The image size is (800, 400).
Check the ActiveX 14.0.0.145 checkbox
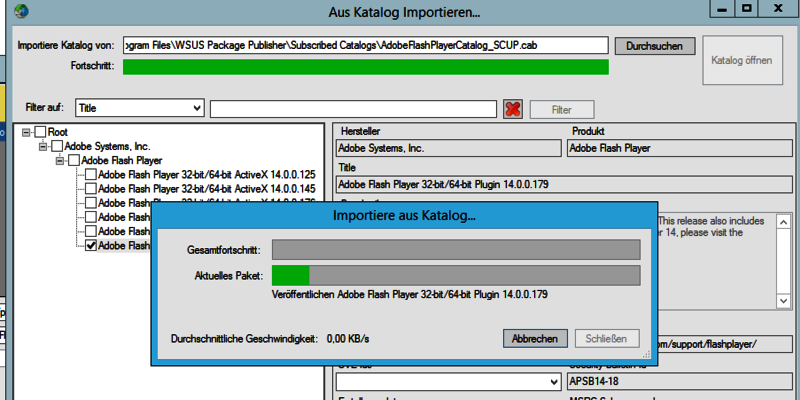pyautogui.click(x=91, y=189)
